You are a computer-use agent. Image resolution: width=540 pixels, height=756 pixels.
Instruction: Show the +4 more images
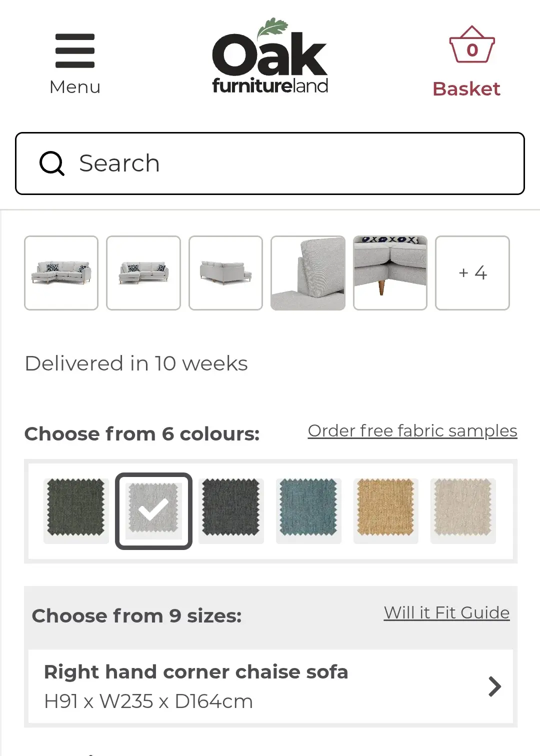472,273
